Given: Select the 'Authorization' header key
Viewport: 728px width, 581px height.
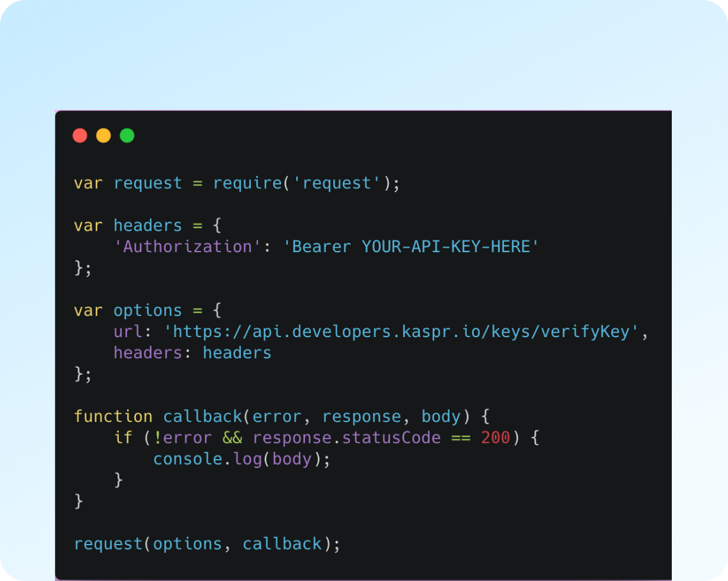Looking at the screenshot, I should pos(187,246).
